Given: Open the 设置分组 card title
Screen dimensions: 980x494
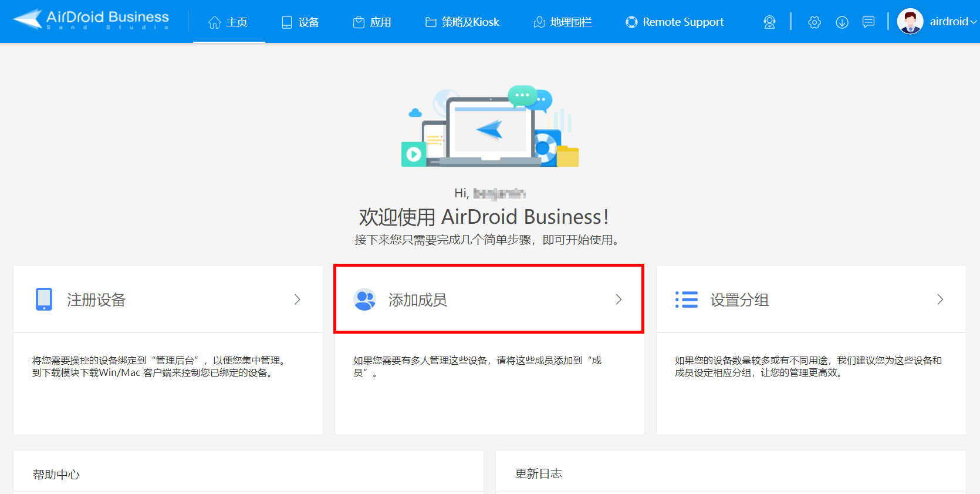Looking at the screenshot, I should 739,300.
